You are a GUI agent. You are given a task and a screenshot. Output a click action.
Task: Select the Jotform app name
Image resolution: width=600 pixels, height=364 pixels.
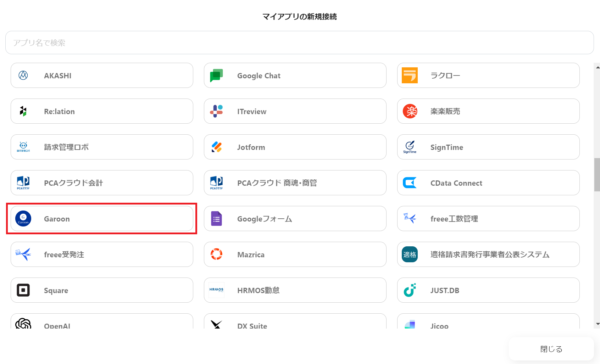click(x=251, y=147)
